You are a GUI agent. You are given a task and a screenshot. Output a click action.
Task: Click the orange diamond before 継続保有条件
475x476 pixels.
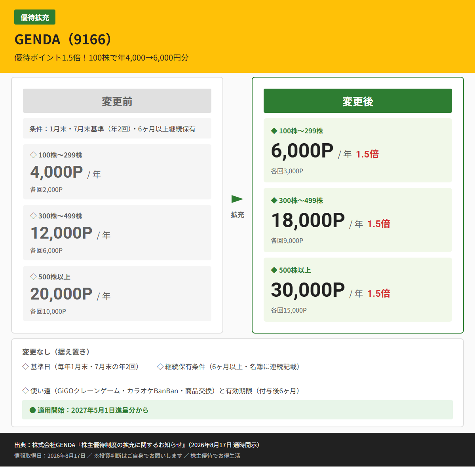(x=160, y=367)
